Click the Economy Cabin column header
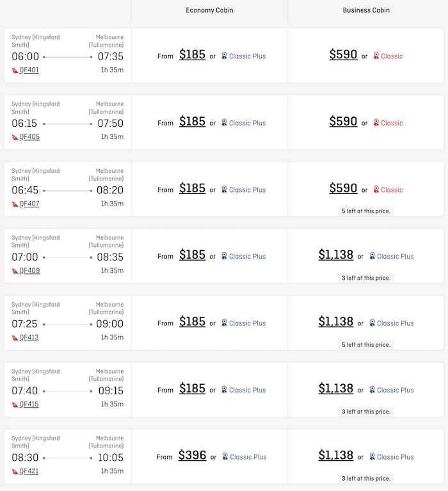The width and height of the screenshot is (448, 491). pos(209,10)
